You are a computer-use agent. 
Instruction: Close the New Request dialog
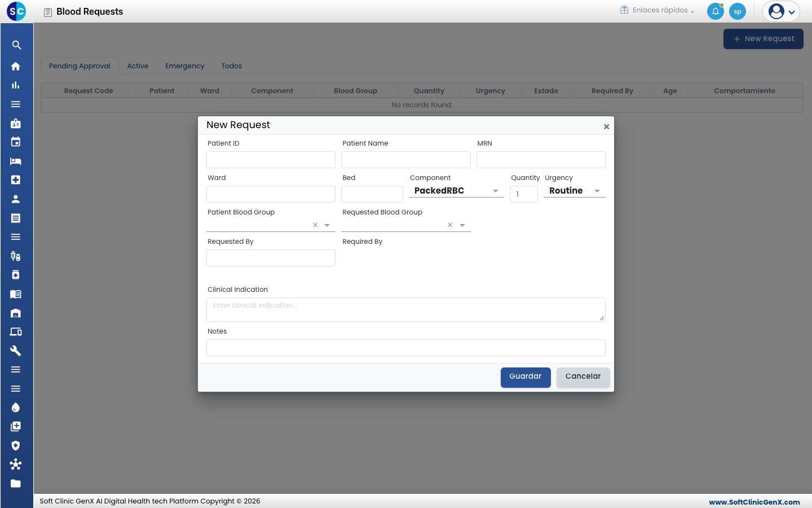(x=606, y=126)
